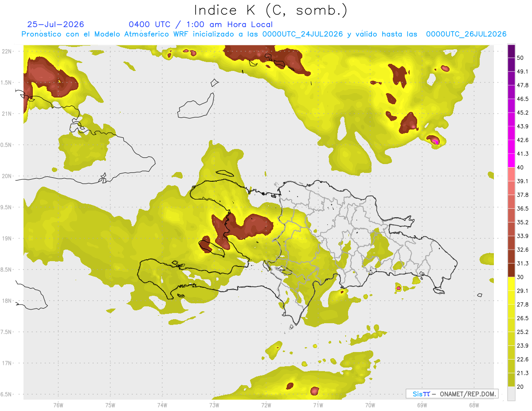This screenshot has width=532, height=411.
Task: Click color scale value "36.5"
Action: point(523,208)
